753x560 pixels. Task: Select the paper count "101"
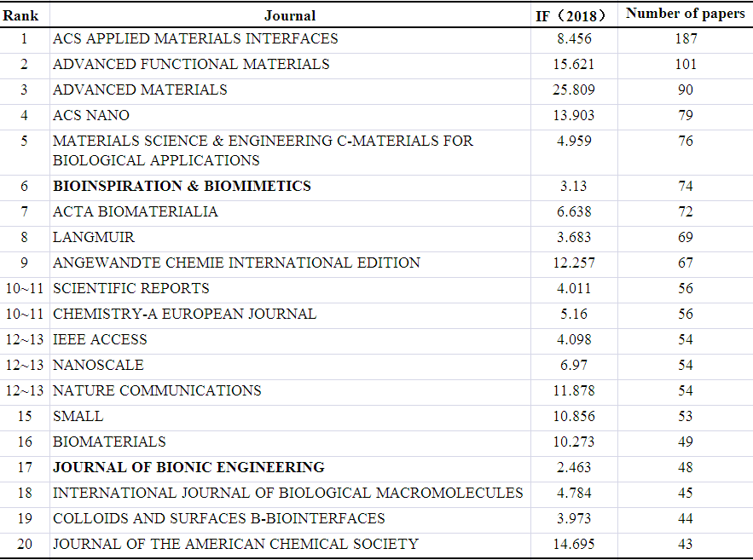(686, 64)
